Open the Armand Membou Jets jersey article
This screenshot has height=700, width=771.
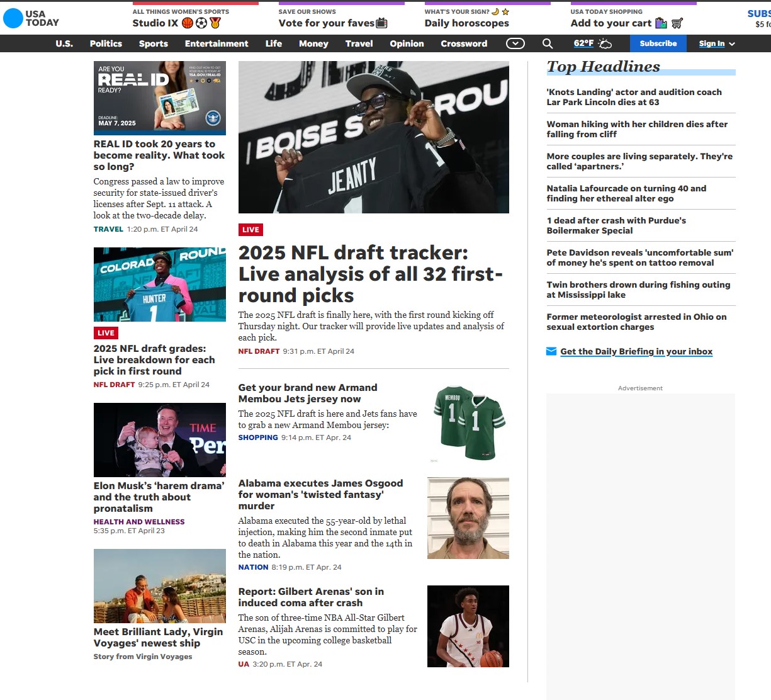(x=308, y=393)
